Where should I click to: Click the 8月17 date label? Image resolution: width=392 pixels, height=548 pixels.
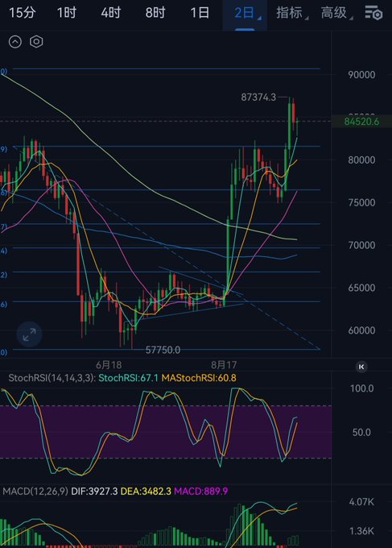point(224,365)
